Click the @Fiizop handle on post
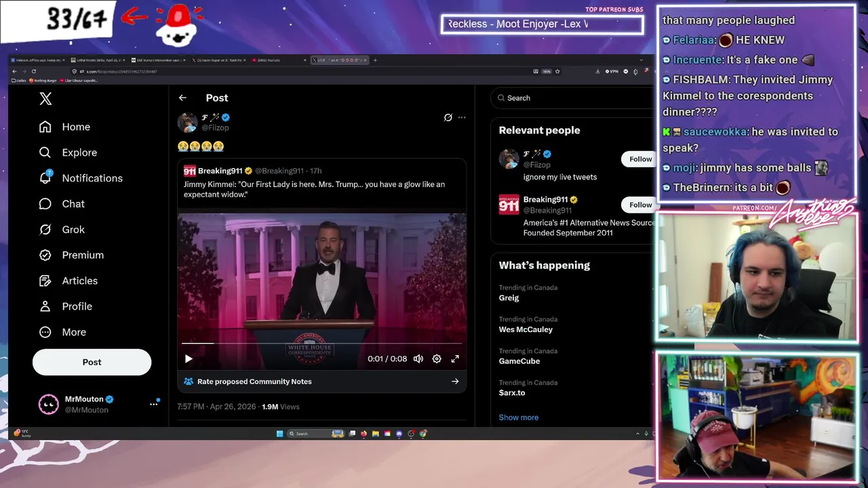The width and height of the screenshot is (868, 488). pos(215,127)
